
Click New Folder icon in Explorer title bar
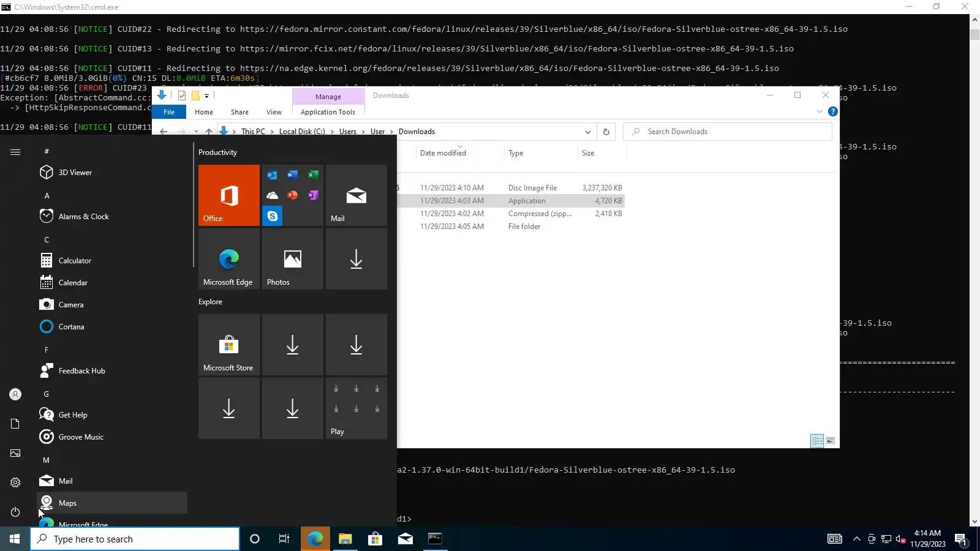coord(195,96)
